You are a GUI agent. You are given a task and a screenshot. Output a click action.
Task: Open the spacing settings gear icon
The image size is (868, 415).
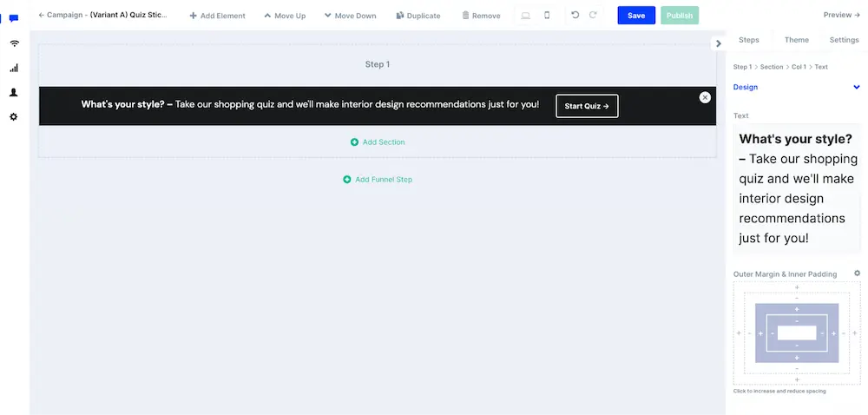(857, 273)
